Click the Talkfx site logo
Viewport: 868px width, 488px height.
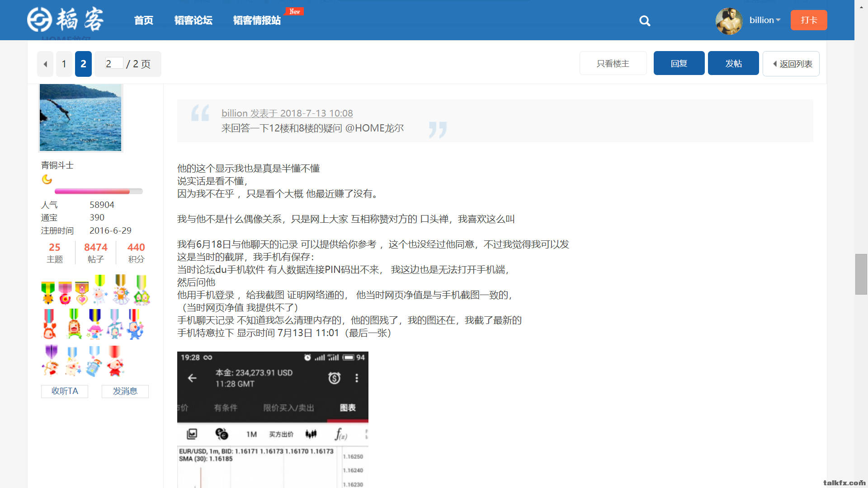click(x=66, y=19)
